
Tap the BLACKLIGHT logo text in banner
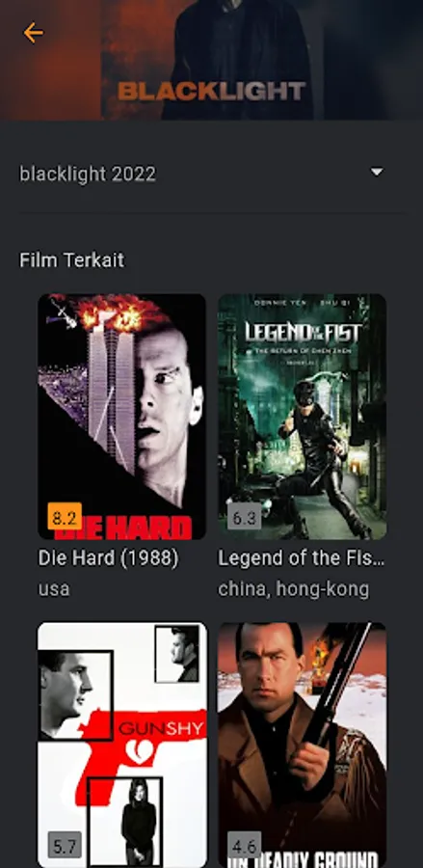[x=211, y=91]
